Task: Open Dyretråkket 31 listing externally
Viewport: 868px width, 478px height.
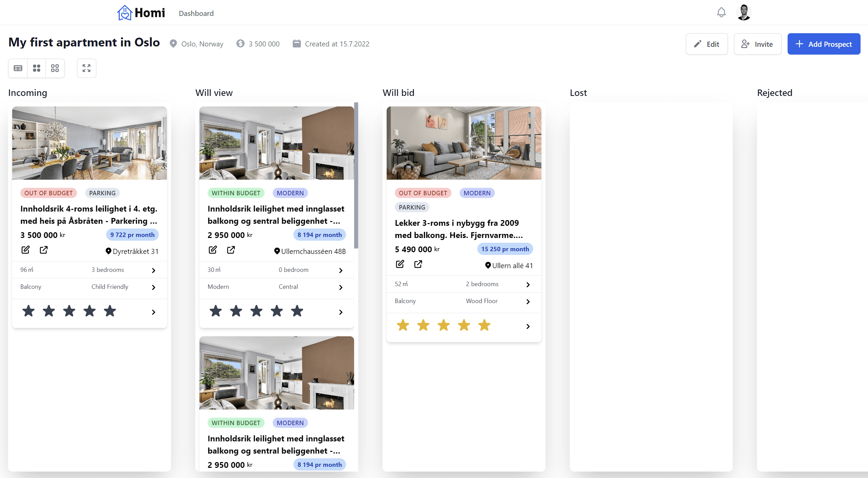Action: [44, 250]
